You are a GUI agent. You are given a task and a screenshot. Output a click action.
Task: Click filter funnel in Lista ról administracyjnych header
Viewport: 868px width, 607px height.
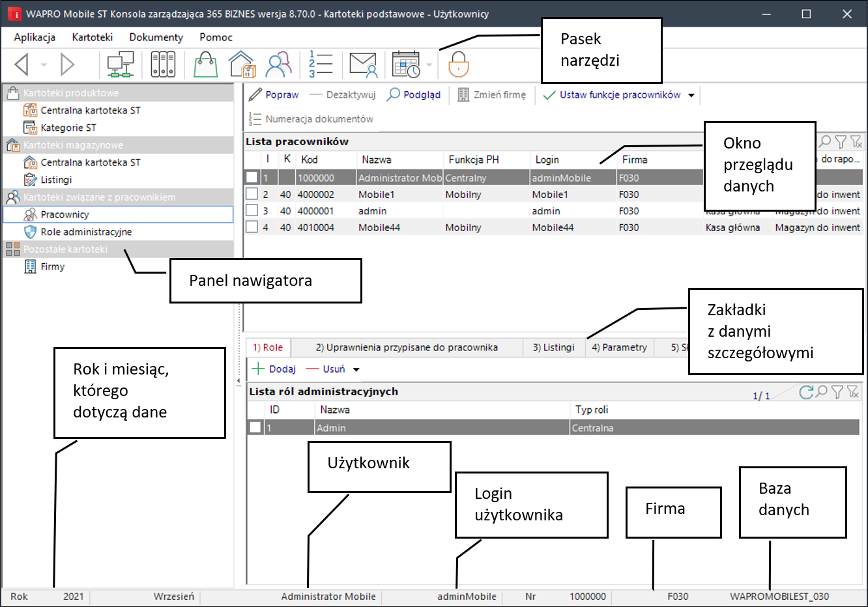[x=837, y=391]
